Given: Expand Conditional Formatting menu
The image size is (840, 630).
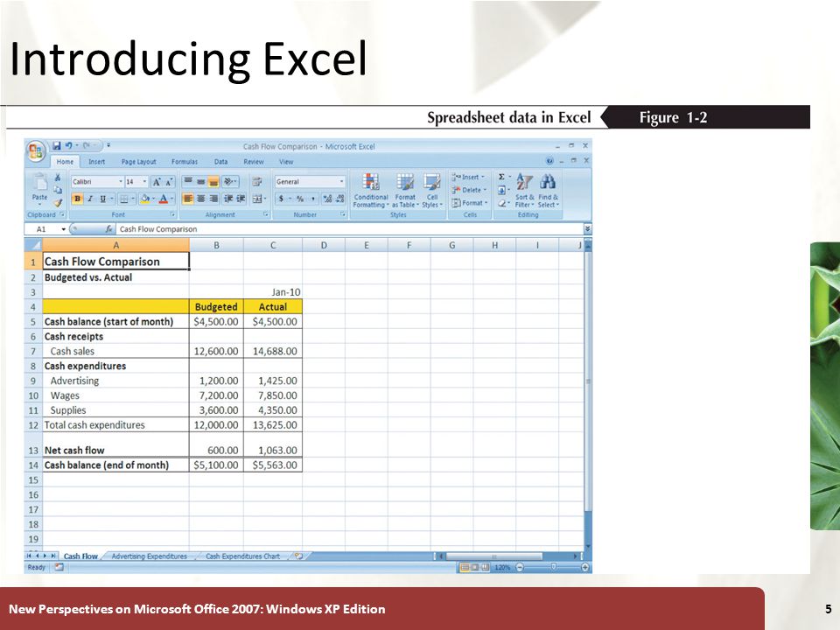Looking at the screenshot, I should tap(371, 190).
